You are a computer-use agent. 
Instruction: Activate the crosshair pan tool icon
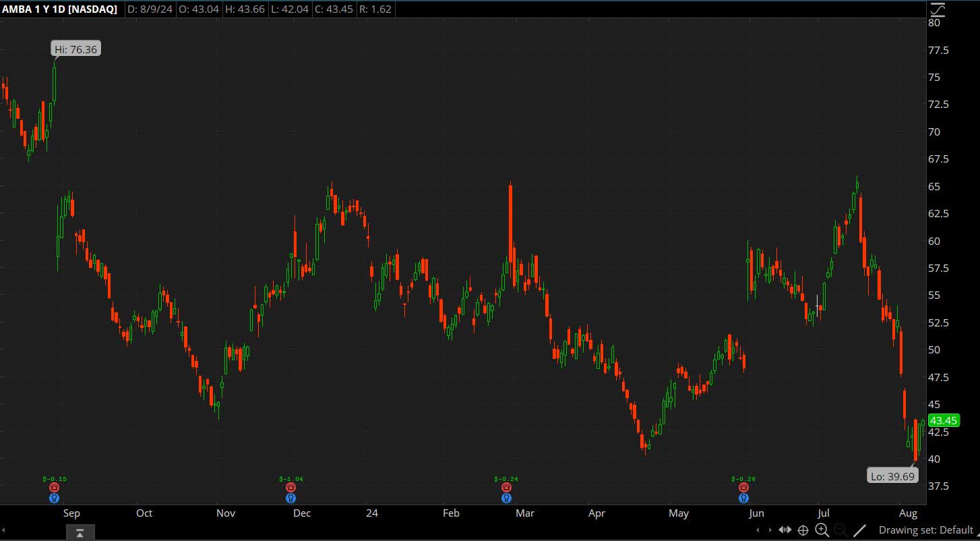pyautogui.click(x=803, y=530)
